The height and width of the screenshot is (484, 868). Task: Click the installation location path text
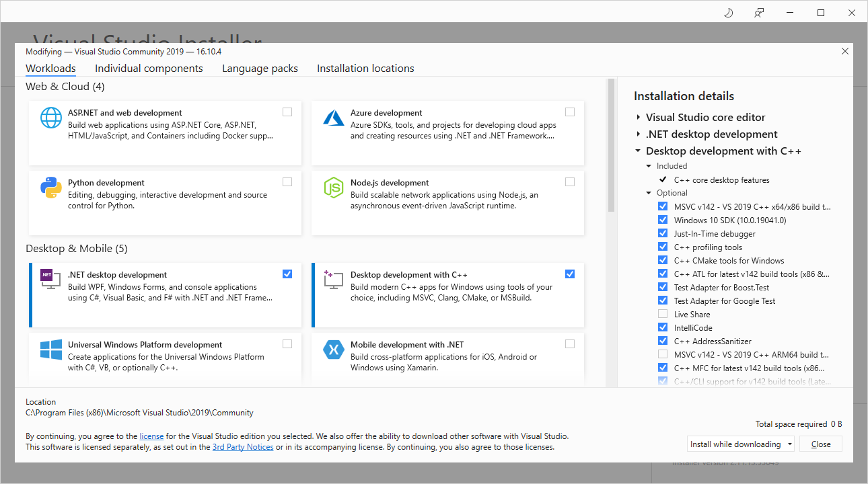pos(139,413)
